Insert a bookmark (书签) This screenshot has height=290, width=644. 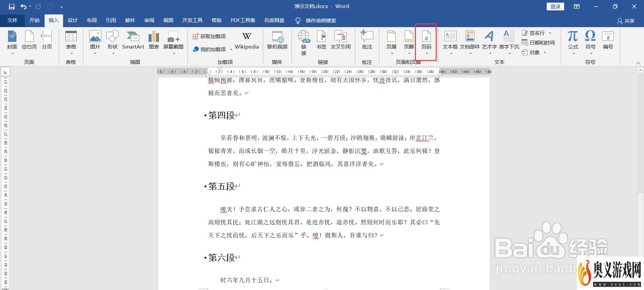[x=321, y=40]
